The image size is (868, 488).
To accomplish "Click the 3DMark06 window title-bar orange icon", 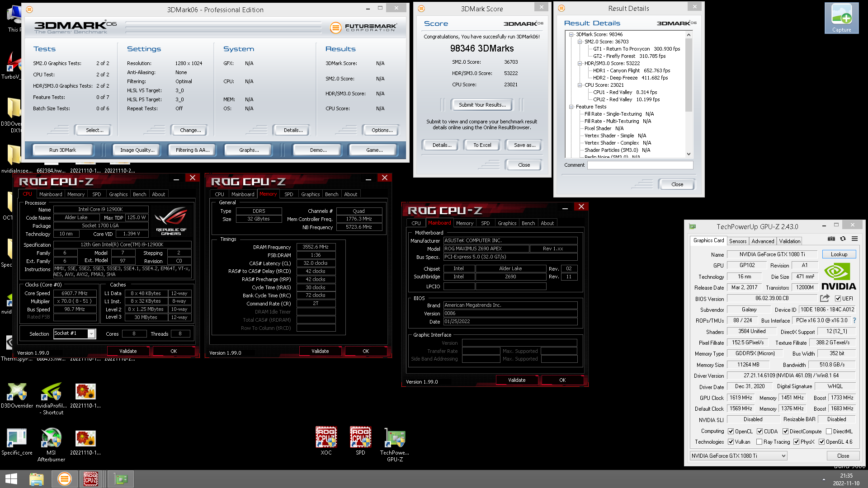I will (x=29, y=9).
